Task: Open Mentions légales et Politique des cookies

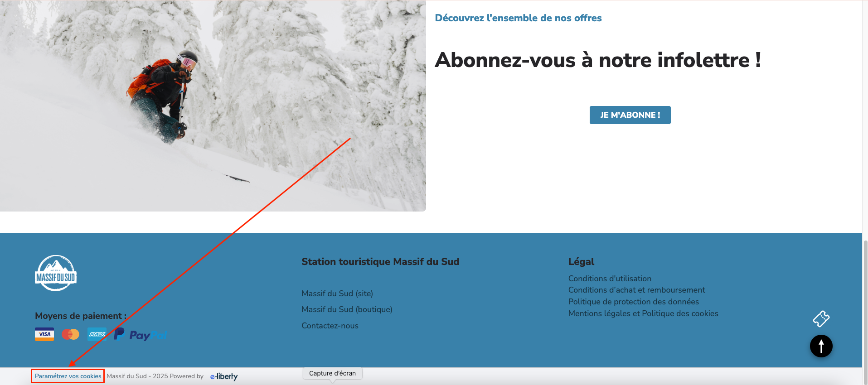Action: coord(643,313)
